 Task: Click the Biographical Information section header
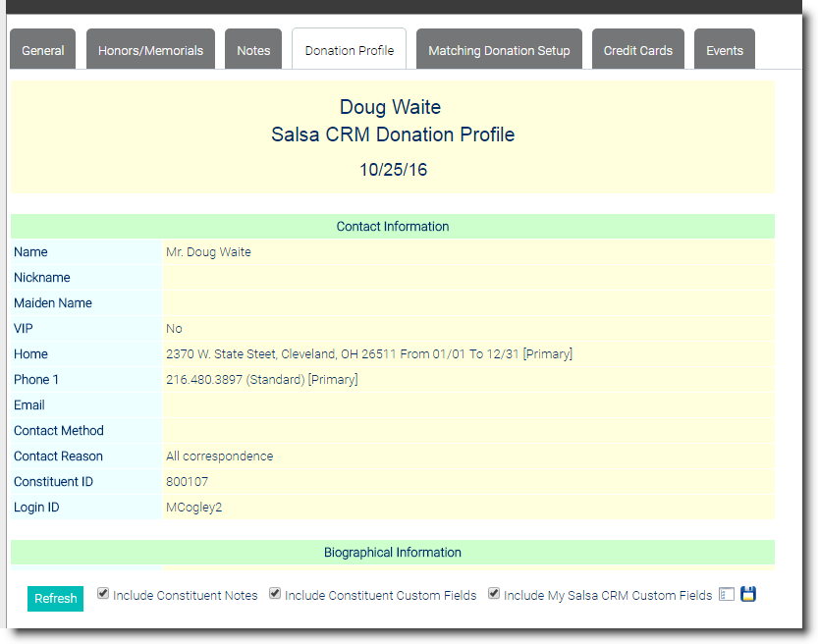393,553
